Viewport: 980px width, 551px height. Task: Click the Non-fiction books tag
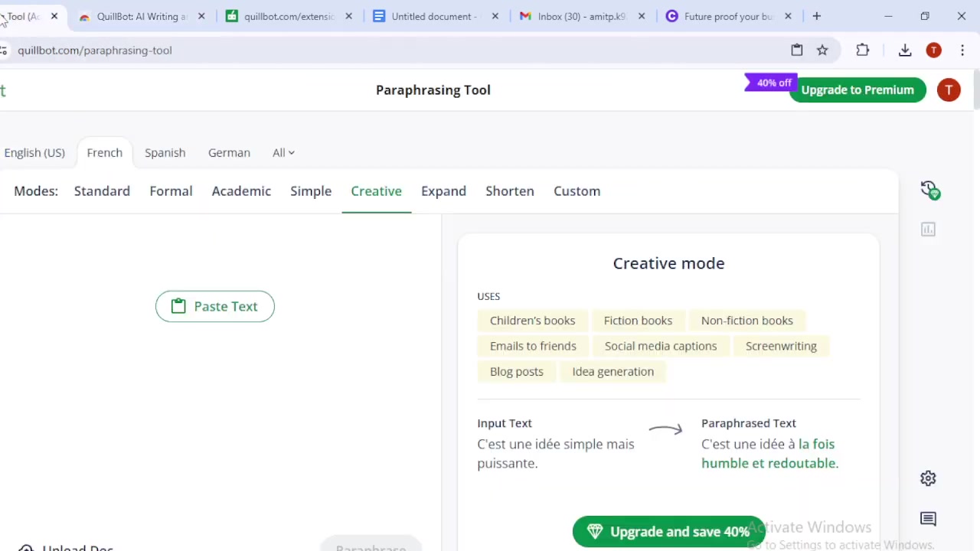[x=747, y=321]
